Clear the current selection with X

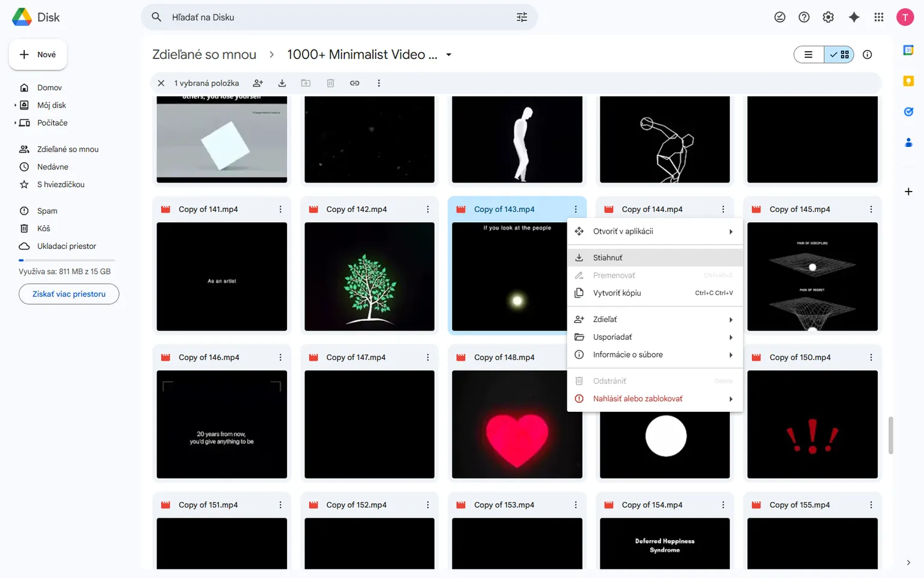pyautogui.click(x=161, y=83)
